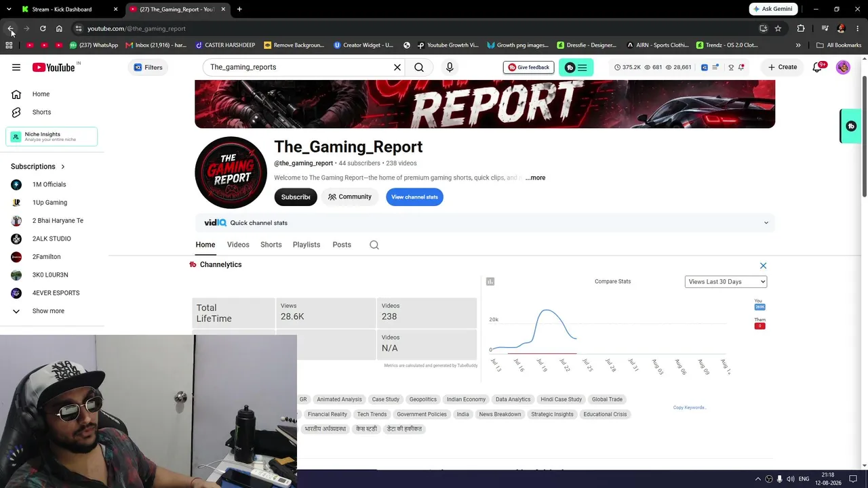Clear the search box text
This screenshot has width=868, height=488.
397,67
